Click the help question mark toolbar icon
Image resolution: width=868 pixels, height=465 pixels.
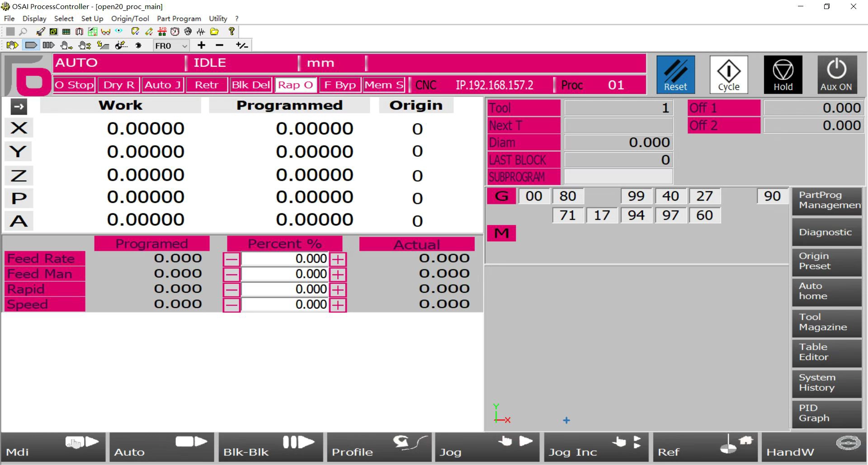(x=231, y=31)
